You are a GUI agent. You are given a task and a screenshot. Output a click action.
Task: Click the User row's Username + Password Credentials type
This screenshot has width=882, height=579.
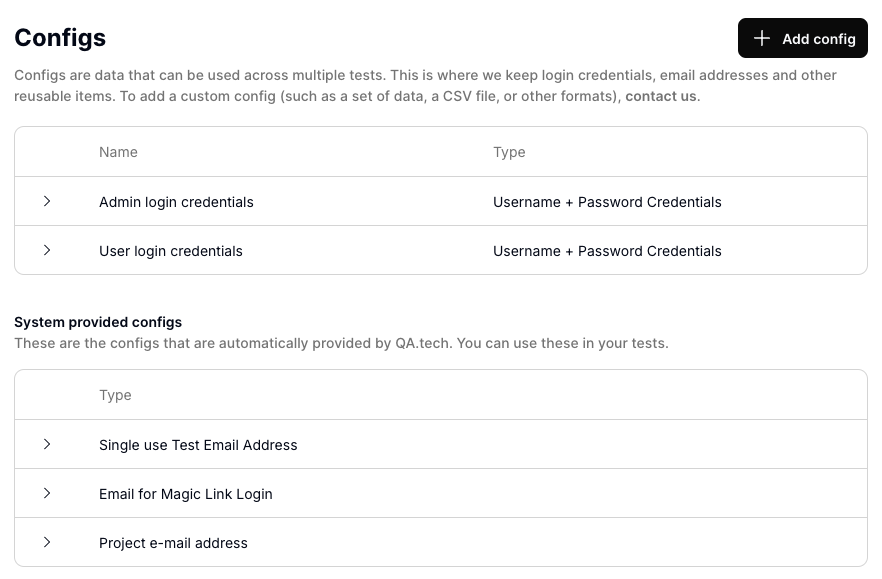click(607, 251)
